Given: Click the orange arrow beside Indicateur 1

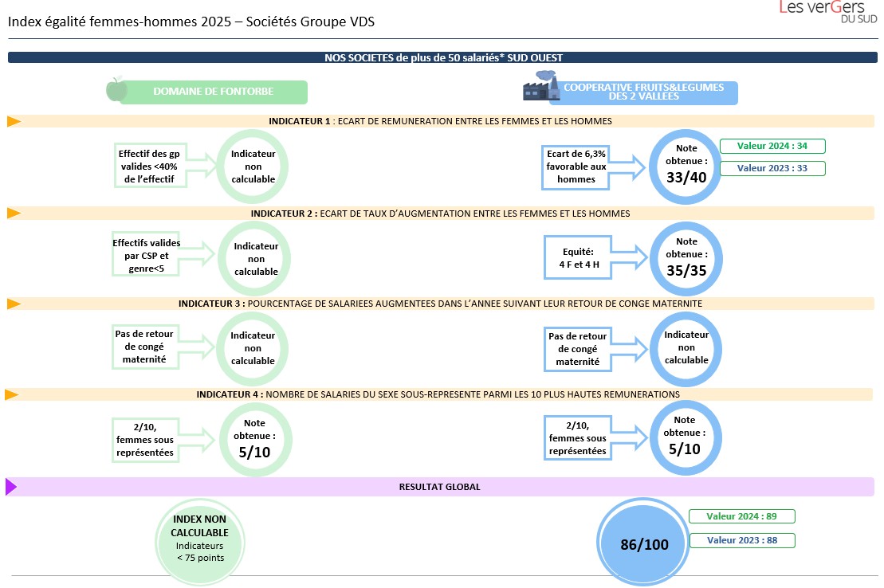Looking at the screenshot, I should coord(14,121).
